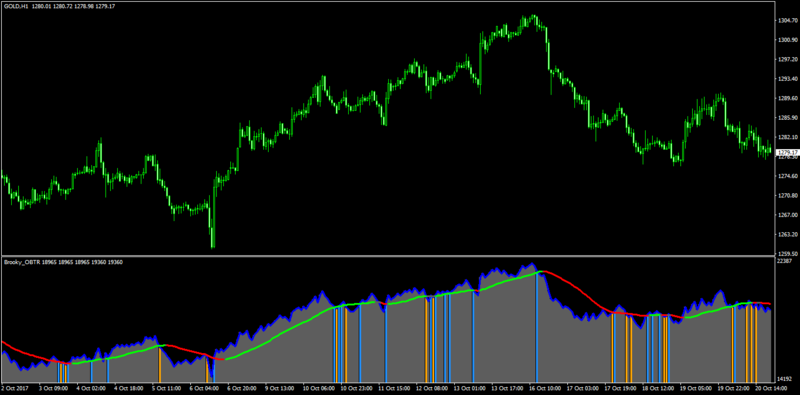Click the 14192 indicator scale value
This screenshot has height=395, width=800.
pyautogui.click(x=783, y=378)
